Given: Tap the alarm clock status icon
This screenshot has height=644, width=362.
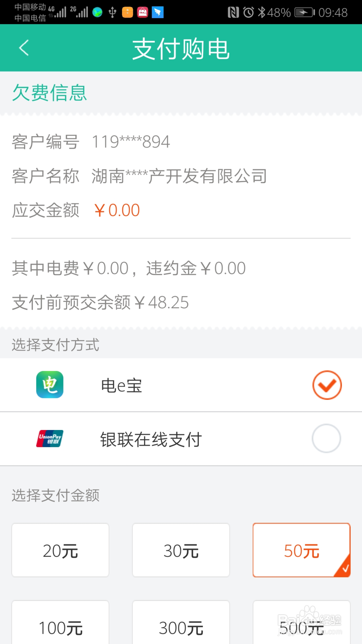Looking at the screenshot, I should (248, 13).
